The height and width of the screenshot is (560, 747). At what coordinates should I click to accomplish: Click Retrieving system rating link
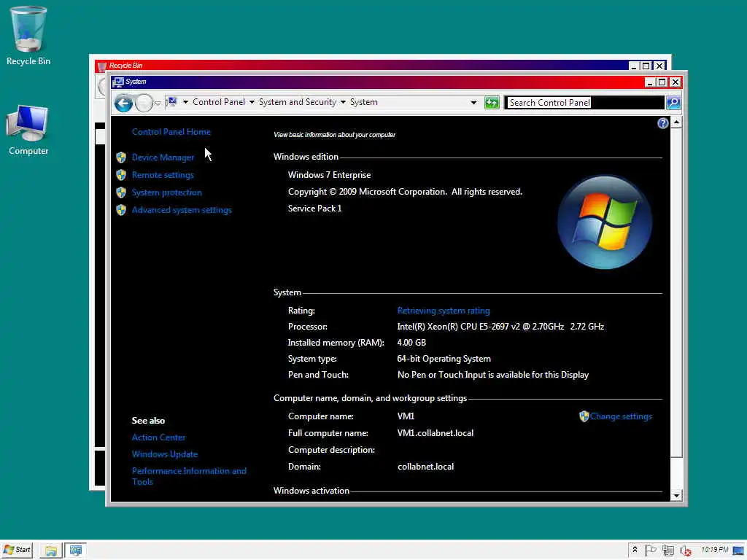click(444, 311)
